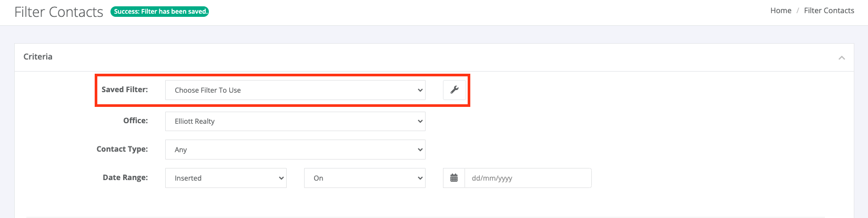The height and width of the screenshot is (218, 868).
Task: Focus the dd/mm/yyyy date input field
Action: pyautogui.click(x=528, y=178)
